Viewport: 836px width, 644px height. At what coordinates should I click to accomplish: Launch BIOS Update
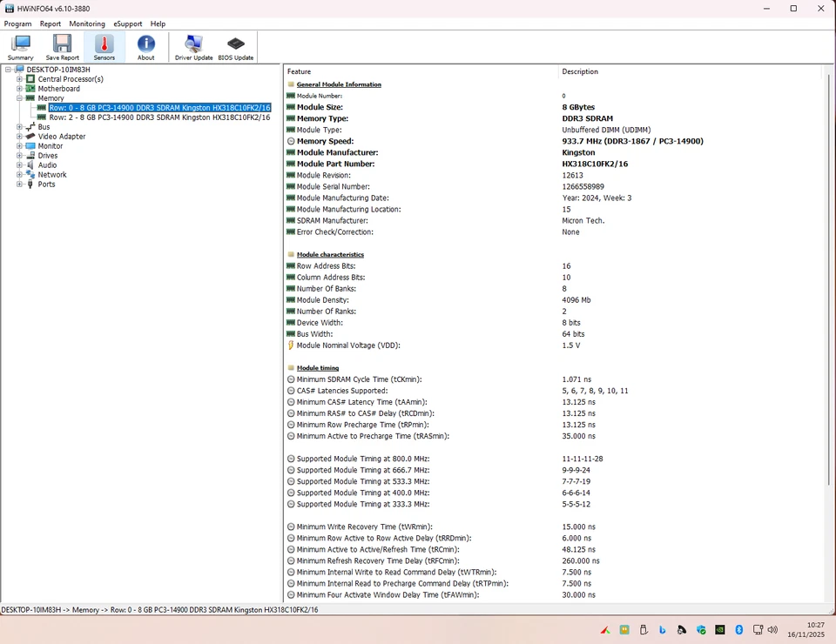[x=235, y=45]
